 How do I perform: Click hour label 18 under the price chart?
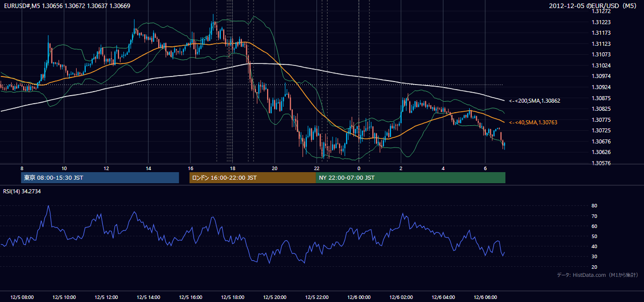232,168
